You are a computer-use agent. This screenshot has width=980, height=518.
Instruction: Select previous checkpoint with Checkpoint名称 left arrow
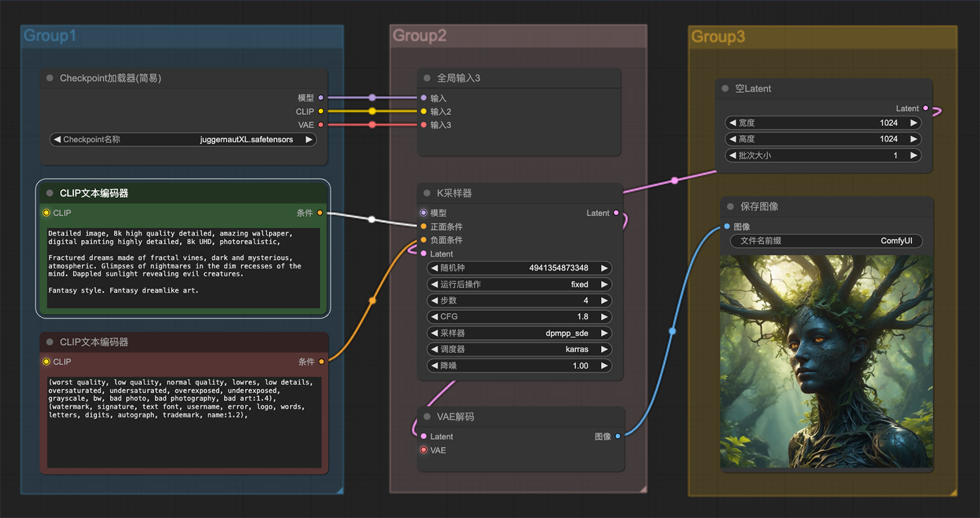click(57, 139)
